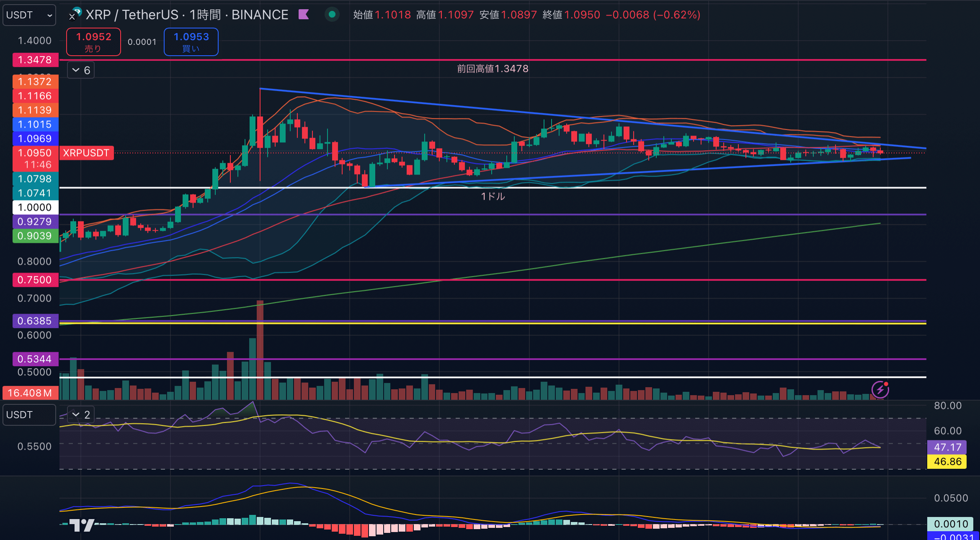The height and width of the screenshot is (540, 980).
Task: Click the 1ドル horizontal line annotation
Action: tap(493, 196)
